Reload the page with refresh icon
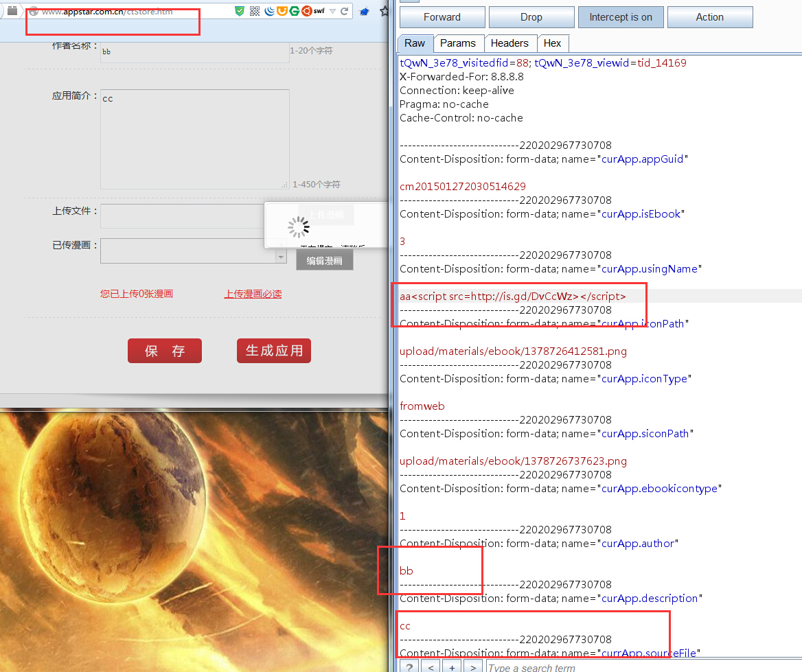 344,11
